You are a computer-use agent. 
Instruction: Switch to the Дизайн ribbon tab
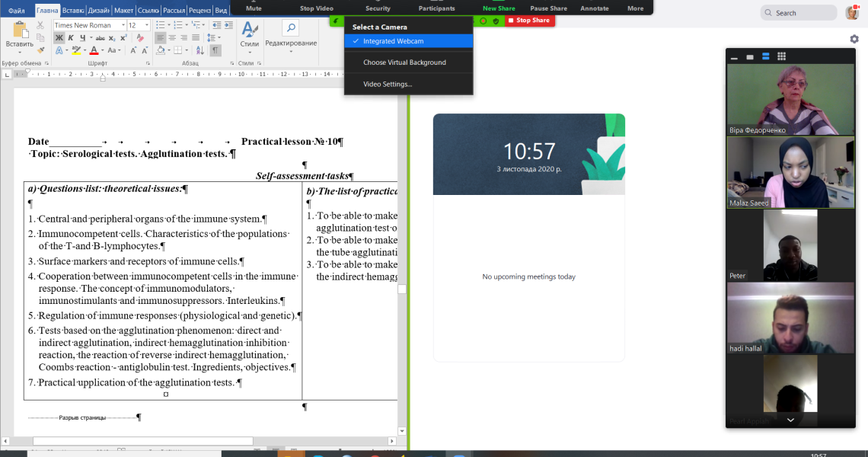click(98, 11)
